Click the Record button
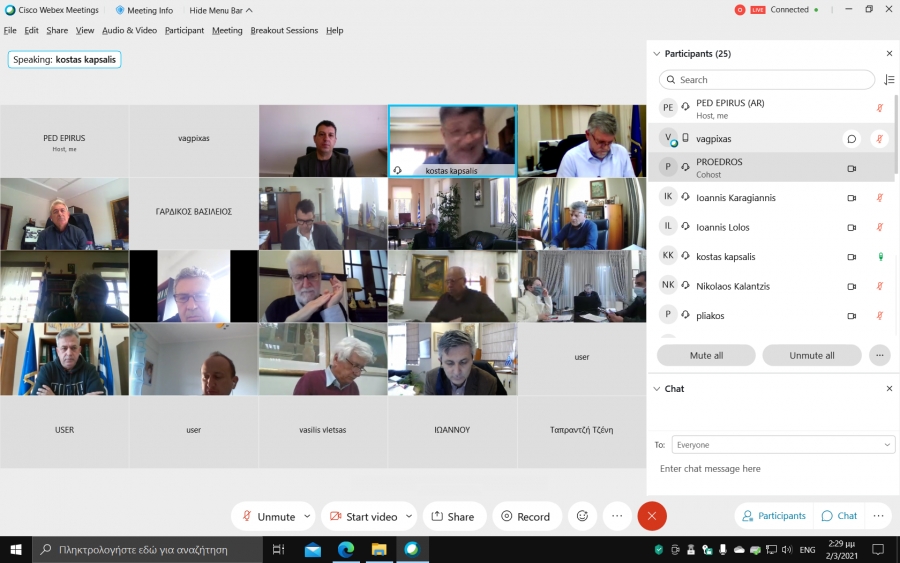Image resolution: width=900 pixels, height=563 pixels. [526, 516]
